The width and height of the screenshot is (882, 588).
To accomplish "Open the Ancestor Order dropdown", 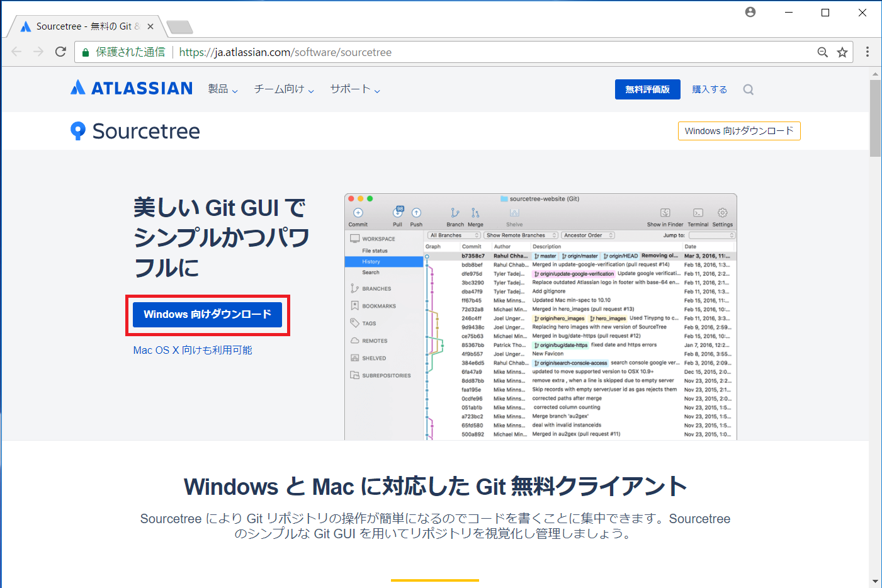I will coord(587,234).
